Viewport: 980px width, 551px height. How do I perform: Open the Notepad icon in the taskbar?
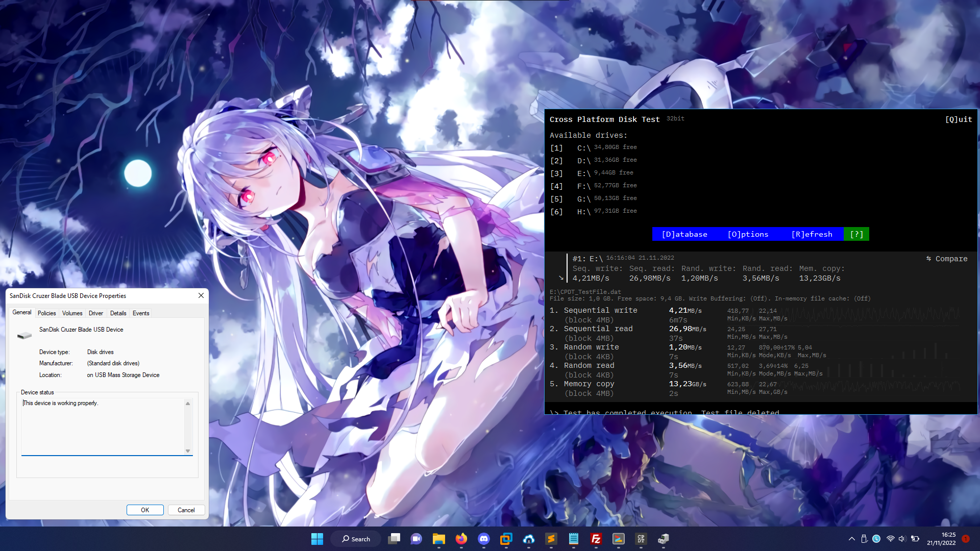click(574, 539)
